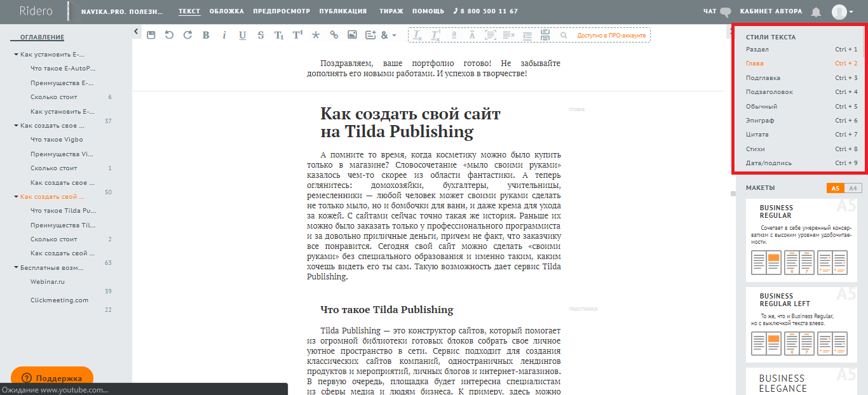Open the ОБЛОЖКА tab
Image resolution: width=868 pixels, height=395 pixels.
[x=226, y=11]
